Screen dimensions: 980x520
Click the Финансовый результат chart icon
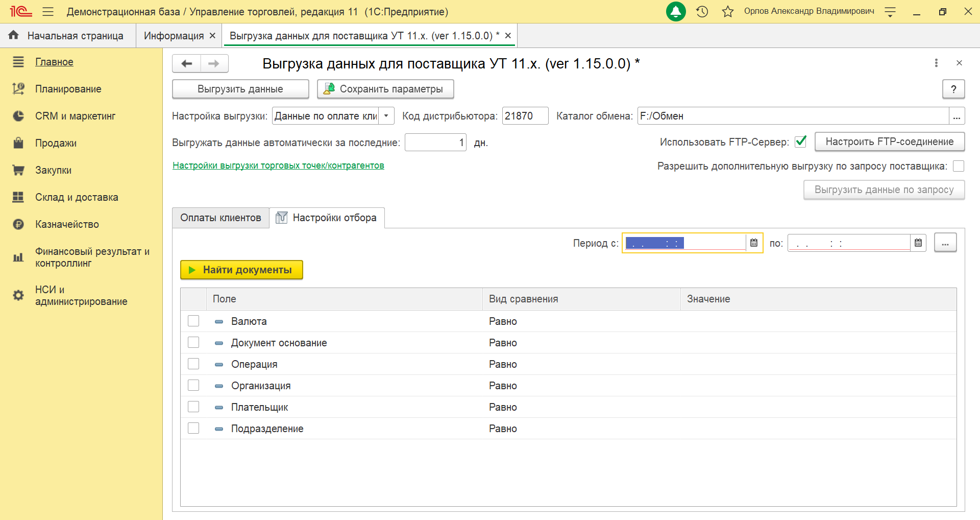click(18, 257)
